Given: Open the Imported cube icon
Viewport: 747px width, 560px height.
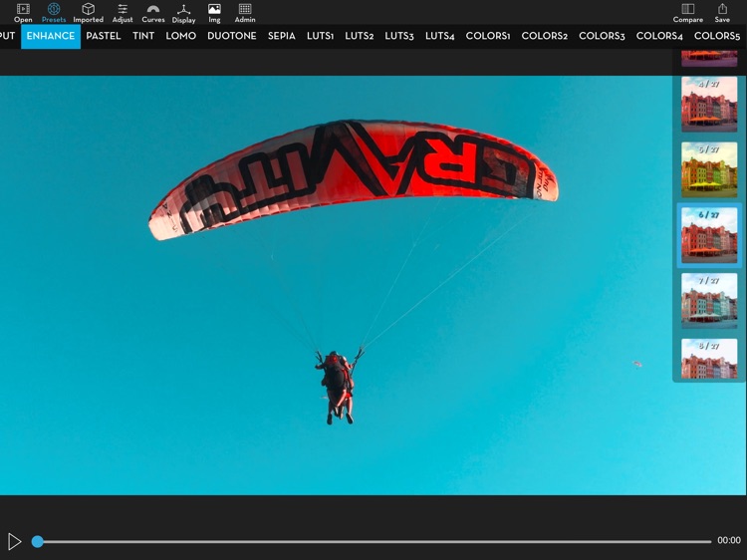Looking at the screenshot, I should tap(88, 13).
